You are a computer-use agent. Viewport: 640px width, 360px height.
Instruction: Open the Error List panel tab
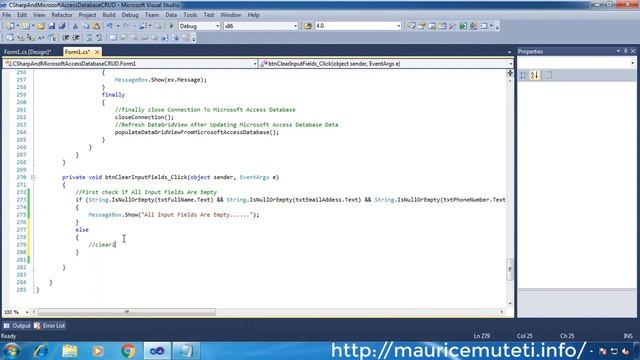49,326
